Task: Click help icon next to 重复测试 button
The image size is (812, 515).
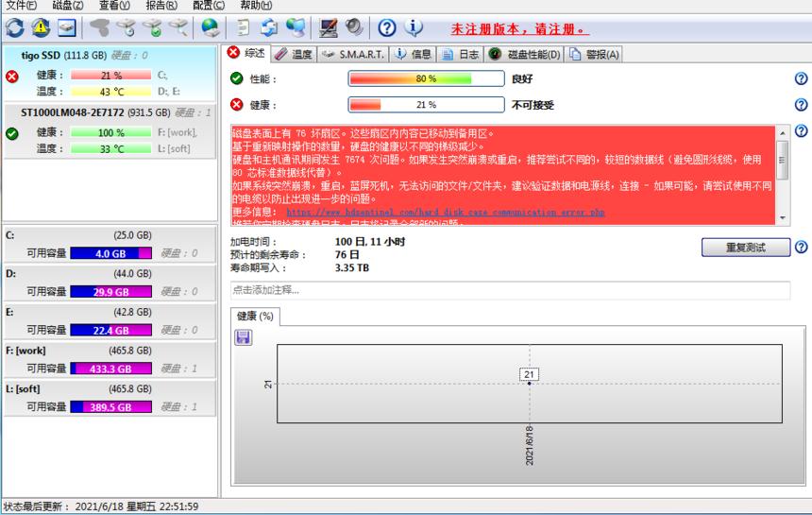Action: pyautogui.click(x=801, y=248)
